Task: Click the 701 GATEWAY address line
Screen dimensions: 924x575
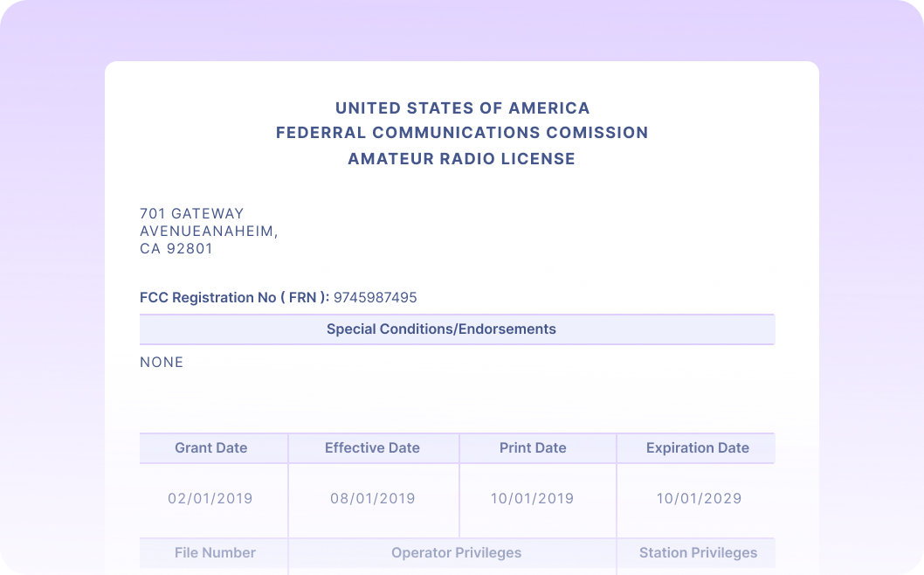Action: point(192,213)
